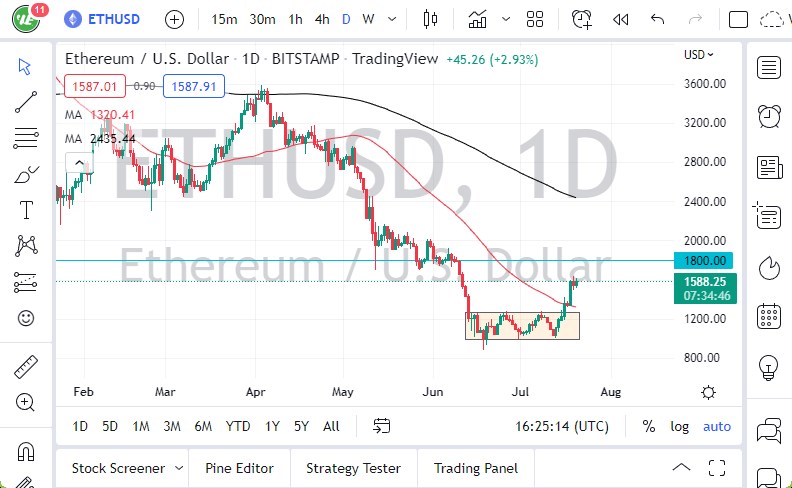792x488 pixels.
Task: Select the text annotation tool
Action: click(26, 210)
